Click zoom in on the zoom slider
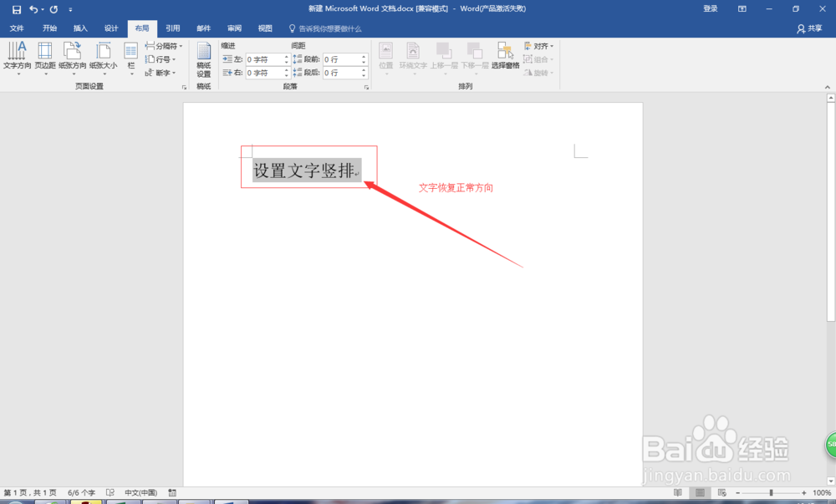 [804, 492]
